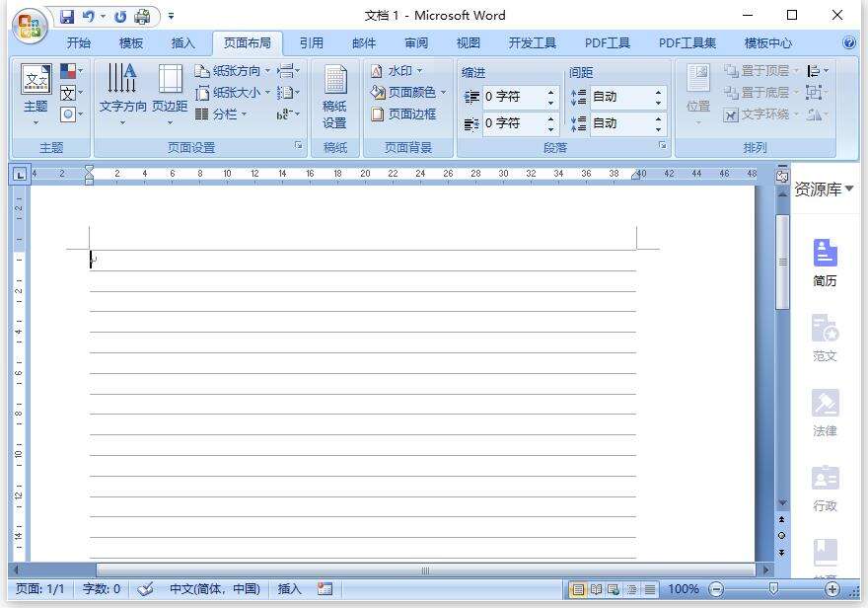Image resolution: width=868 pixels, height=608 pixels.
Task: Edit right indent 0 字符 field
Action: [514, 123]
